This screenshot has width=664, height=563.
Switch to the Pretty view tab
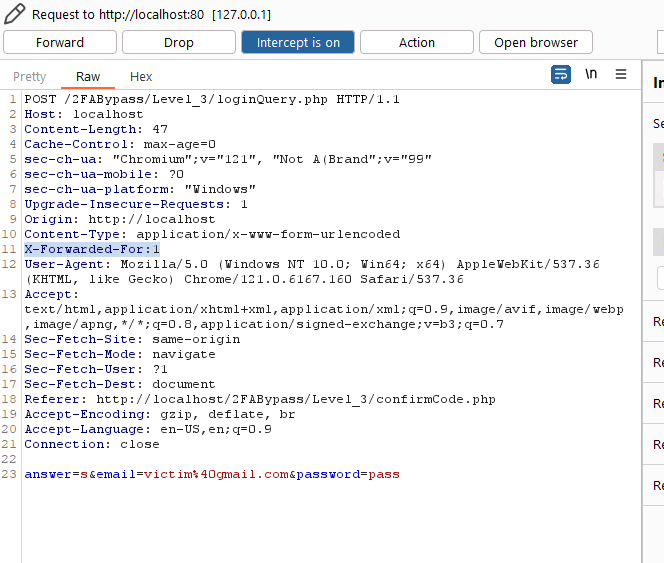click(29, 77)
